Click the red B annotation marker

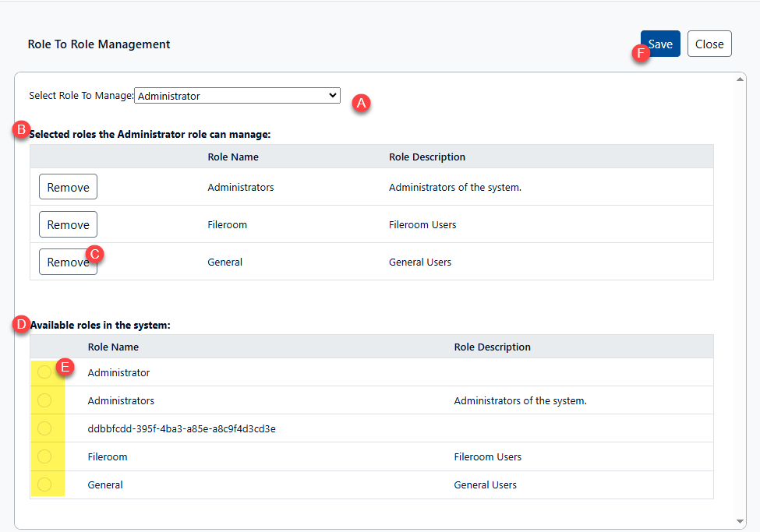point(22,130)
